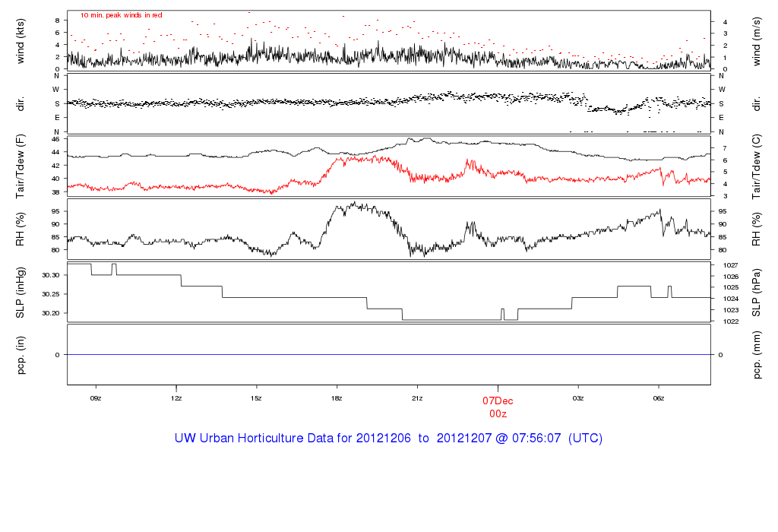Screen dimensions: 778x532
Task: Click the 'Tair/Tdew (F)' axis label
Action: click(x=21, y=166)
